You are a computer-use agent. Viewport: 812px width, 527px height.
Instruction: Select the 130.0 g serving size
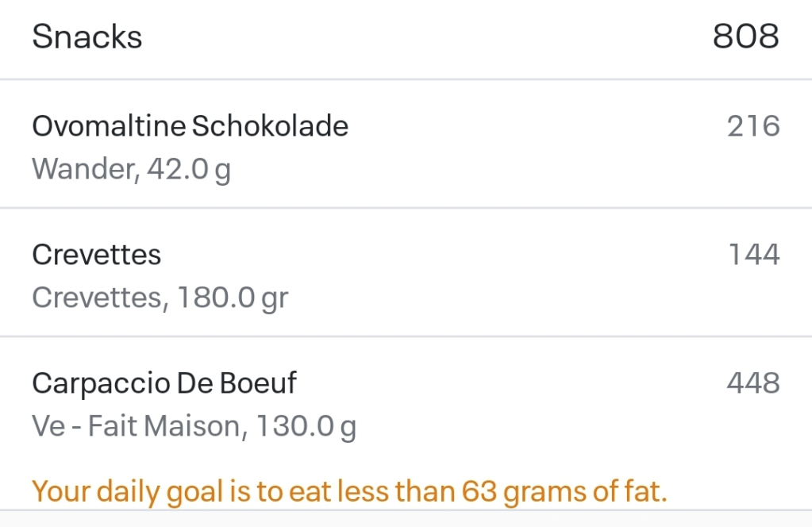306,426
